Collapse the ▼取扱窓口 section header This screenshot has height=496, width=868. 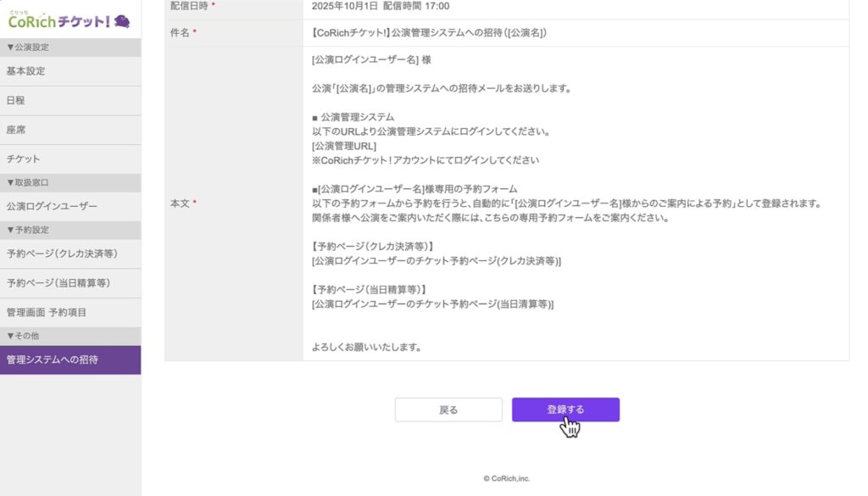pyautogui.click(x=27, y=182)
